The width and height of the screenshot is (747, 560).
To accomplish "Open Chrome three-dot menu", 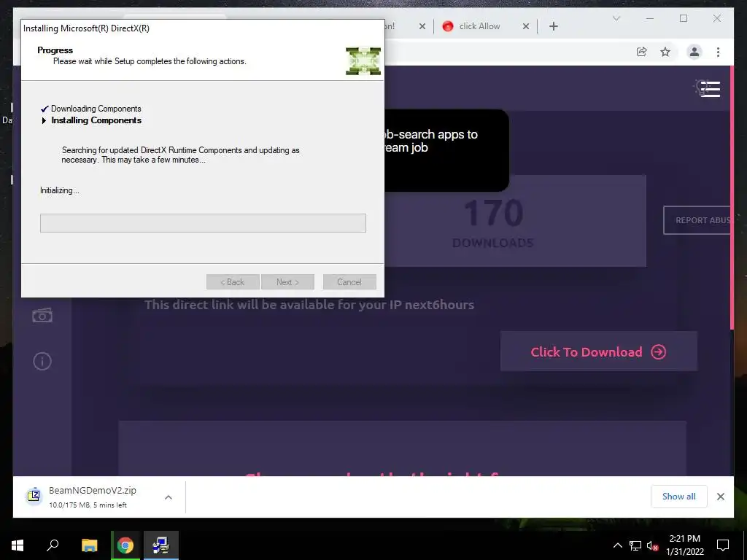I will tap(718, 52).
